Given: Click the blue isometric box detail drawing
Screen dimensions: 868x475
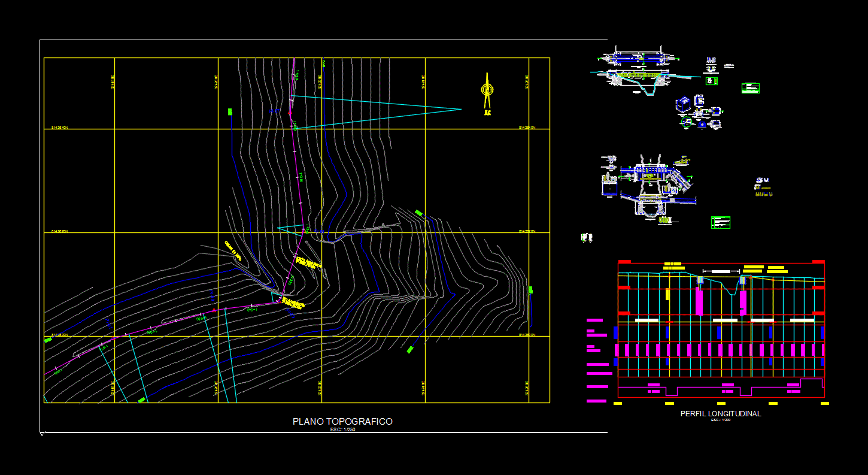Looking at the screenshot, I should click(682, 103).
